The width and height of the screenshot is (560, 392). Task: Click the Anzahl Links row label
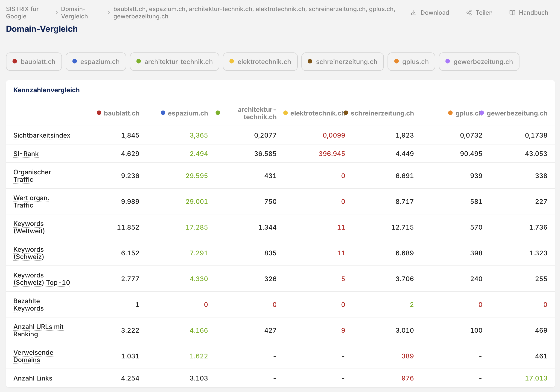click(33, 378)
